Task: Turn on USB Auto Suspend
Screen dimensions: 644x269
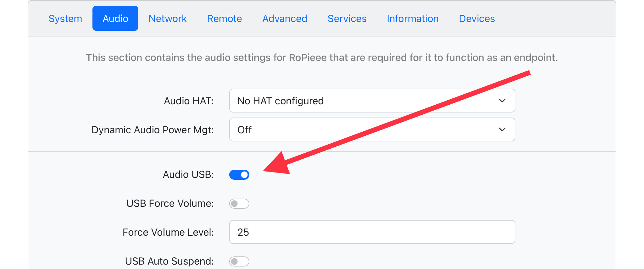Action: tap(239, 261)
